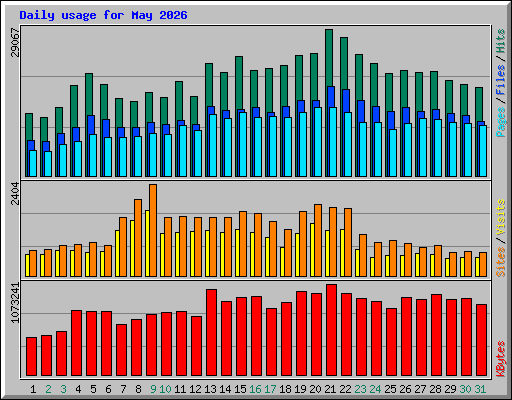This screenshot has width=512, height=400.
Task: Click day label 22
Action: click(x=345, y=389)
